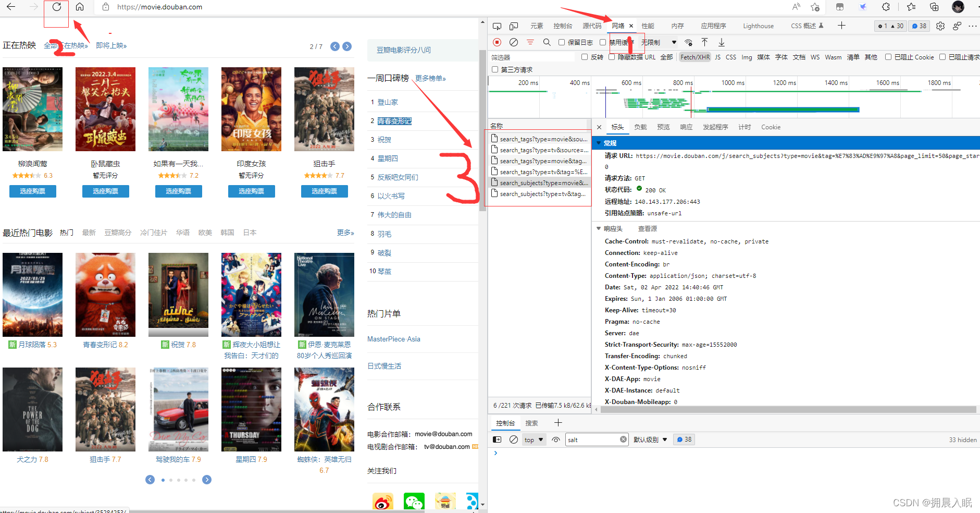
Task: Open network search with magnifier icon
Action: click(x=547, y=42)
